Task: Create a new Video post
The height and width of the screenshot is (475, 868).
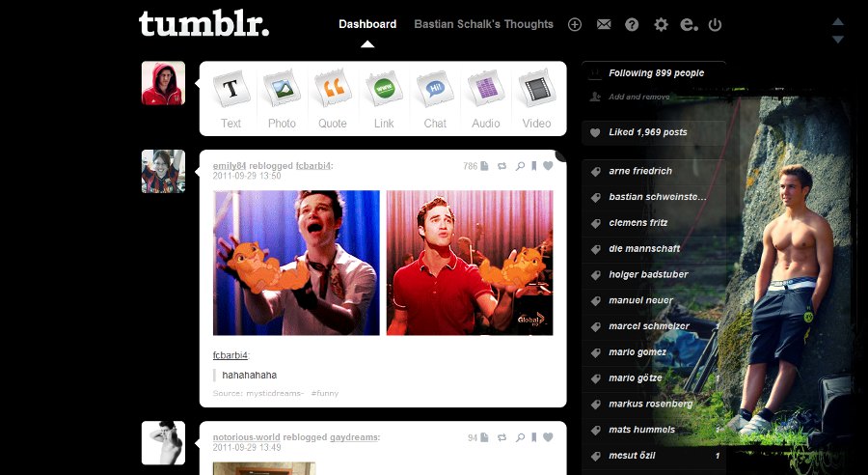Action: 536,99
